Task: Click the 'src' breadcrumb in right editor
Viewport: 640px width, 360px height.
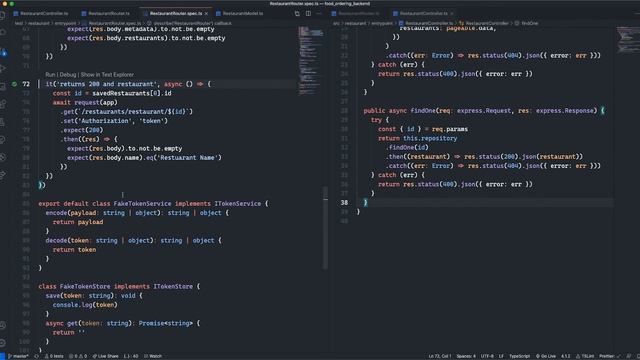Action: pyautogui.click(x=336, y=23)
